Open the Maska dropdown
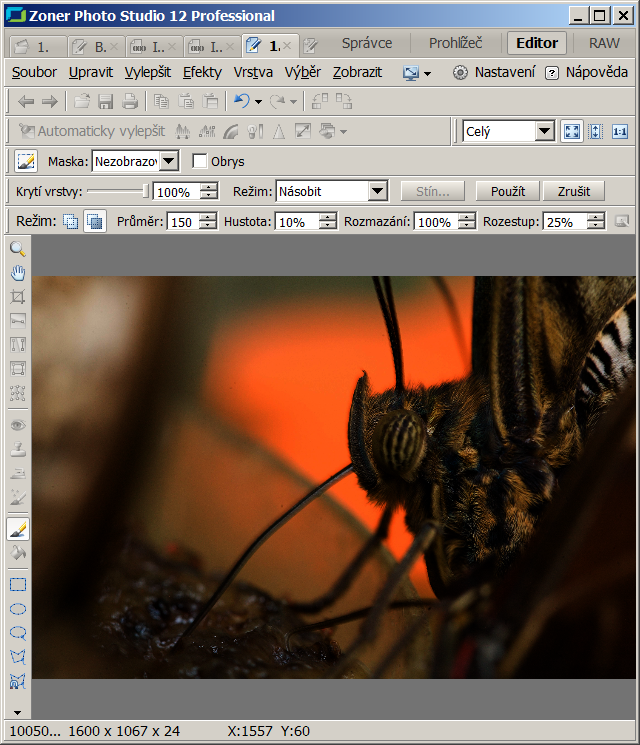The image size is (640, 745). [x=168, y=161]
